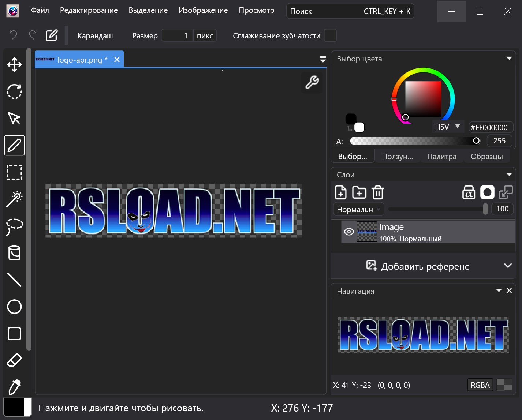Screen dimensions: 522x420
Task: Click the Навигация preview thumbnail
Action: (423, 335)
